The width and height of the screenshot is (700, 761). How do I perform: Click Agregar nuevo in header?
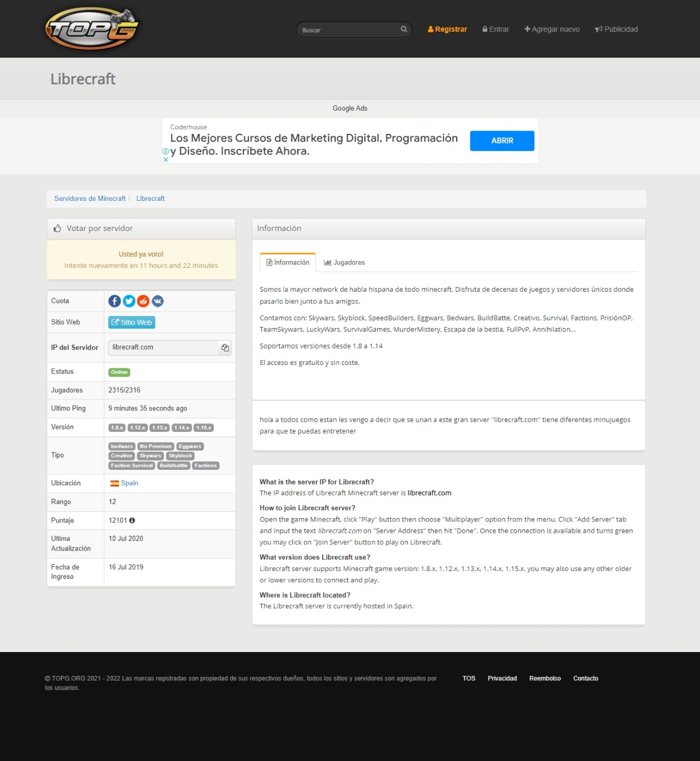(552, 30)
